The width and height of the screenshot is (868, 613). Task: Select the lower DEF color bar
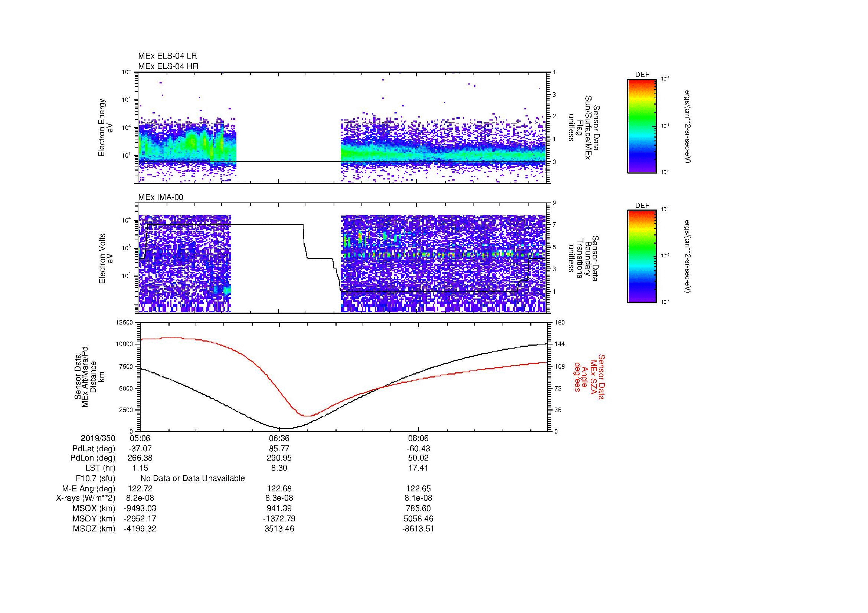point(642,257)
